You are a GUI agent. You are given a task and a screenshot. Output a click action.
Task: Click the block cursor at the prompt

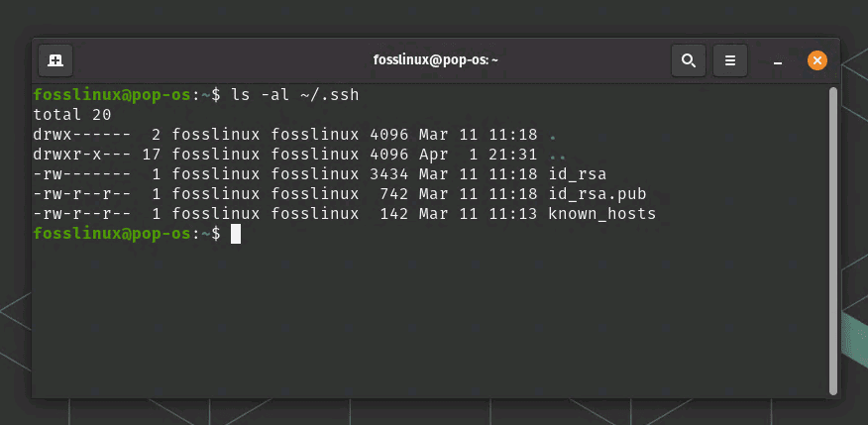tap(236, 234)
